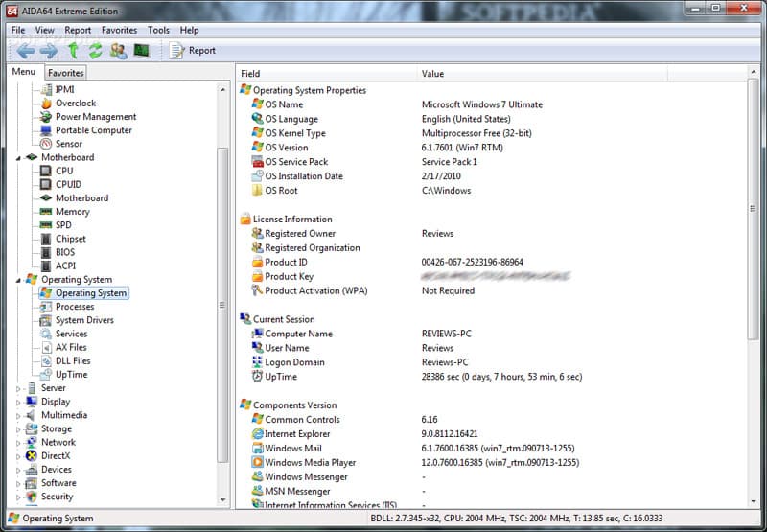The image size is (767, 532).
Task: Select Processes in the tree
Action: [x=75, y=307]
